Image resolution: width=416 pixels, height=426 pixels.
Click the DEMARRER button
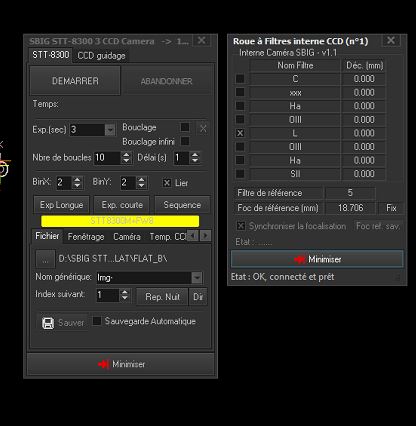pyautogui.click(x=75, y=81)
